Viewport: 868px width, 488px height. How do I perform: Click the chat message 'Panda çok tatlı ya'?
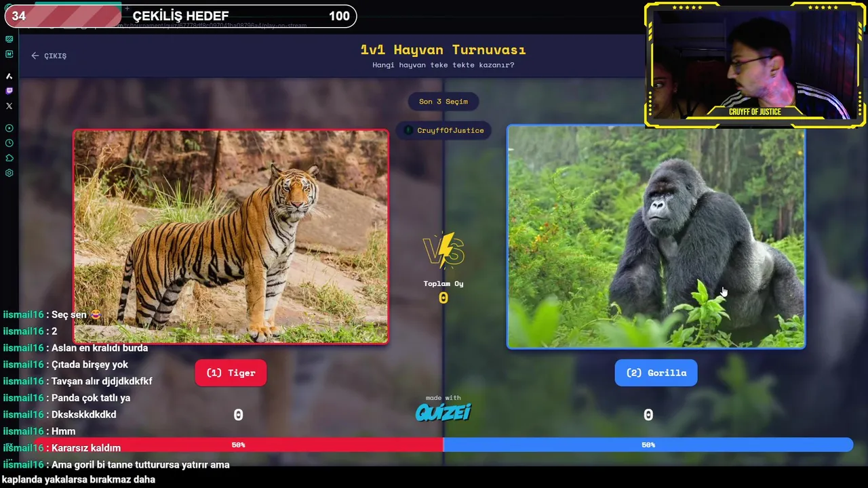(x=91, y=398)
